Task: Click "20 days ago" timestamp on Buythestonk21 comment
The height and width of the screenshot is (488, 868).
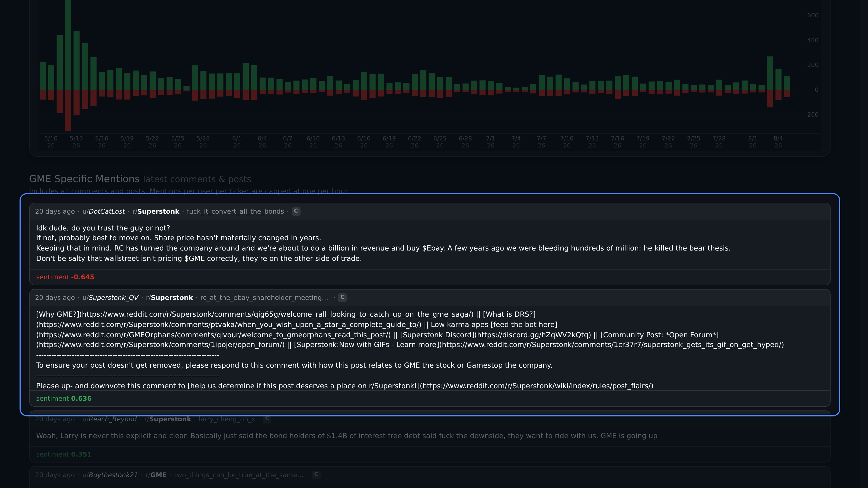Action: coord(55,475)
